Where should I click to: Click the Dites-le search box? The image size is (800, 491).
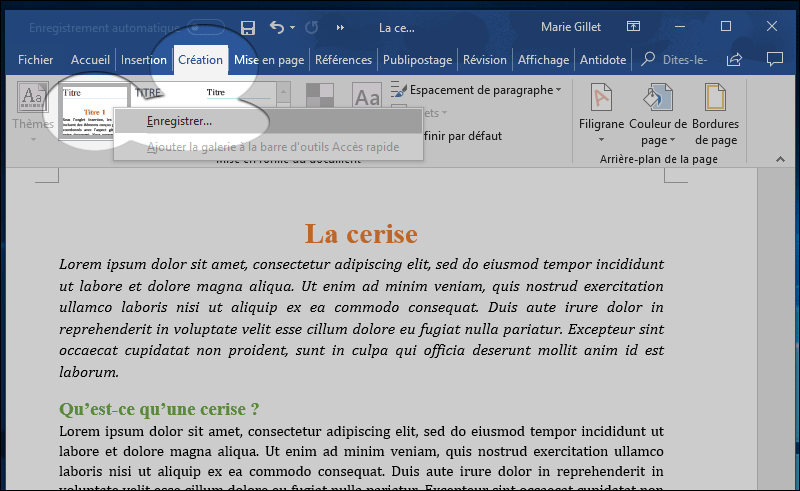click(x=674, y=60)
